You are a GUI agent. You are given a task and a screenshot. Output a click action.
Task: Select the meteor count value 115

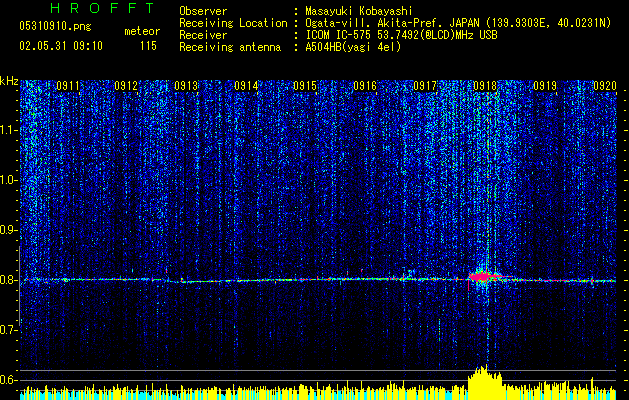coord(148,46)
